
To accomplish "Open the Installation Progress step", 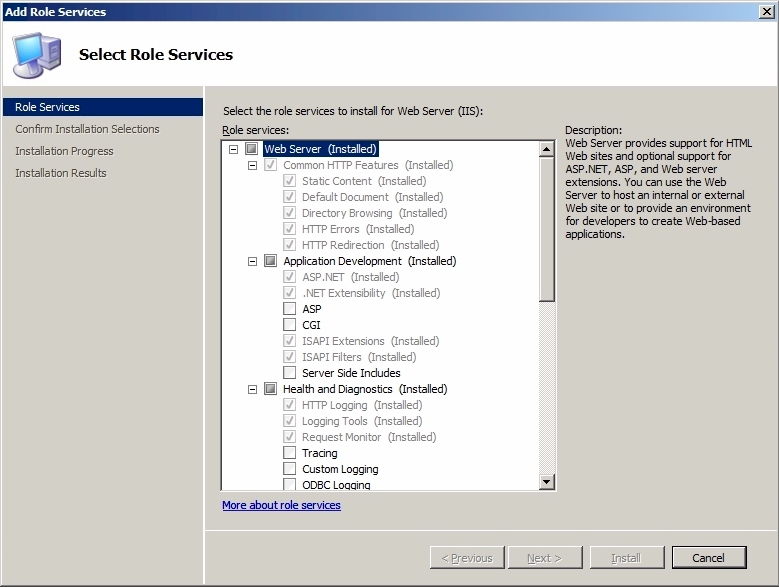I will point(64,151).
